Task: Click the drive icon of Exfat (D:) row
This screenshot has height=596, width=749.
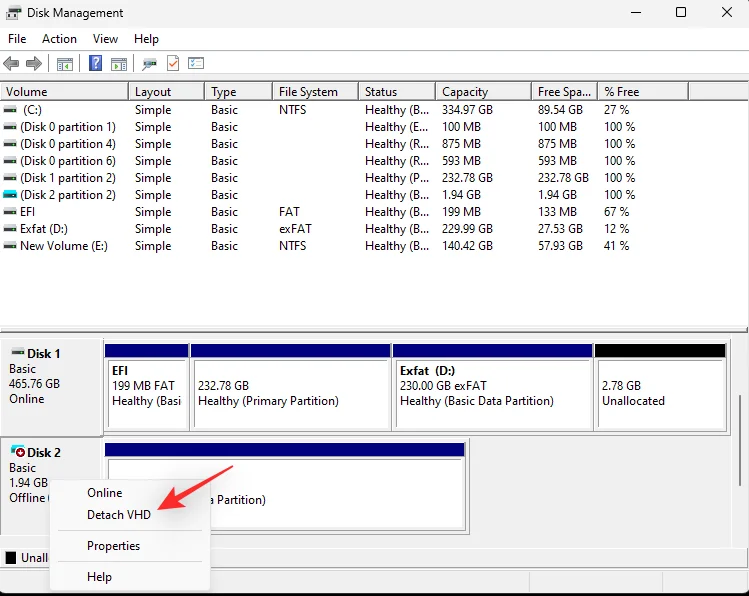Action: click(10, 229)
